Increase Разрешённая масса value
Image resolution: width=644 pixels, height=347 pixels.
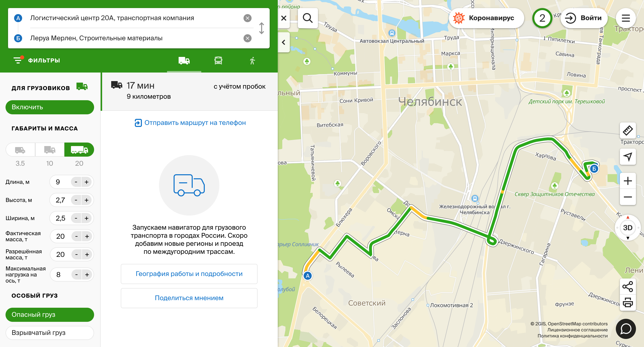tap(87, 255)
